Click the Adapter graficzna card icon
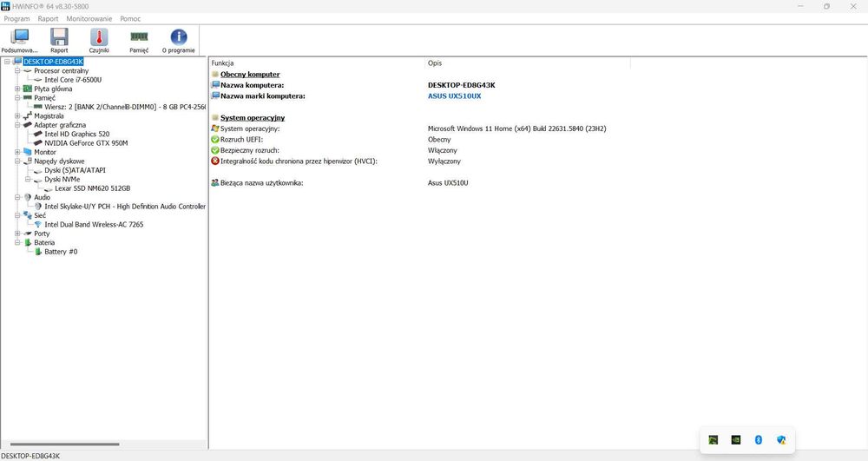 click(28, 125)
